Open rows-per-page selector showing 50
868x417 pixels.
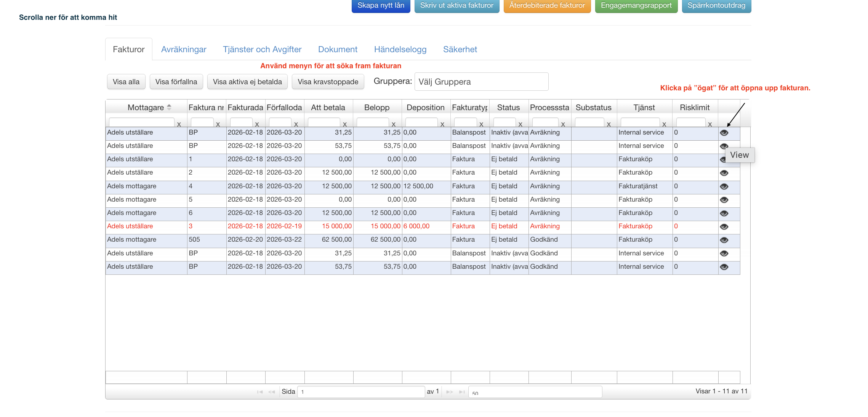tap(535, 392)
